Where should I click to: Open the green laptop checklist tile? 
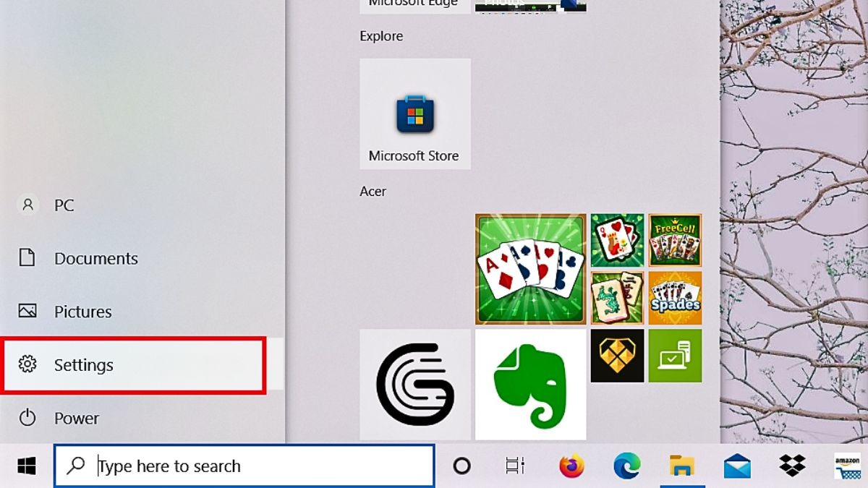(675, 356)
